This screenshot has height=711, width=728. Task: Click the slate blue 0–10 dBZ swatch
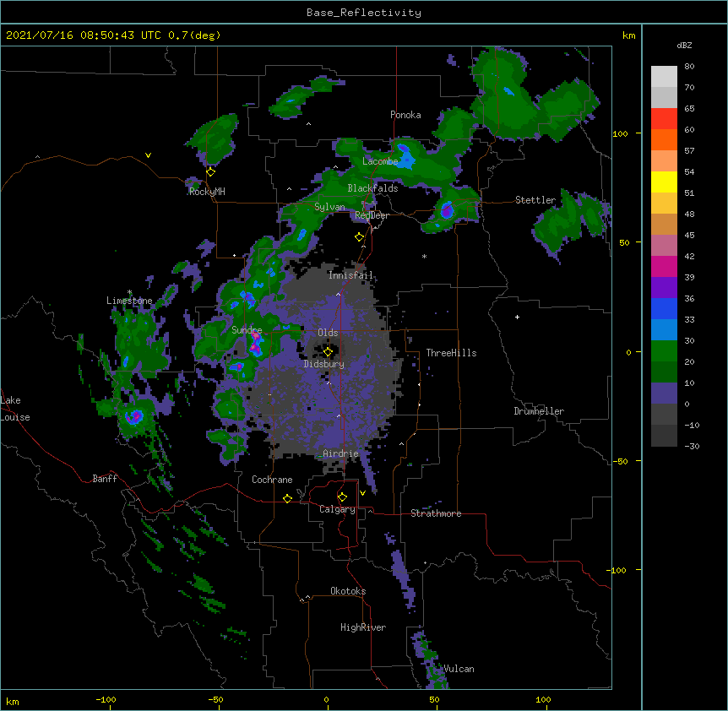pos(664,393)
